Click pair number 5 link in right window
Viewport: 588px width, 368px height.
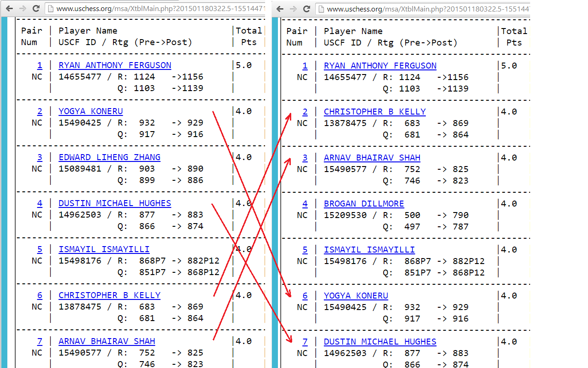click(x=305, y=250)
